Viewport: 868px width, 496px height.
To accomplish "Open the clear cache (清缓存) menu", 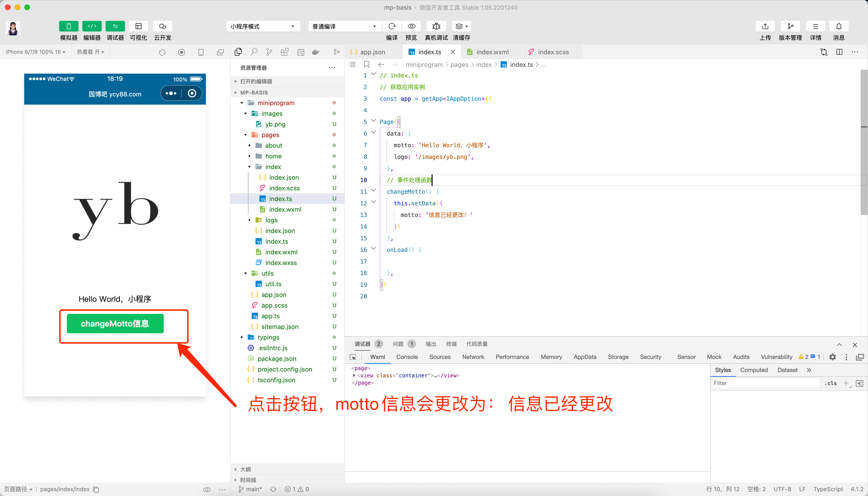I will tap(462, 26).
